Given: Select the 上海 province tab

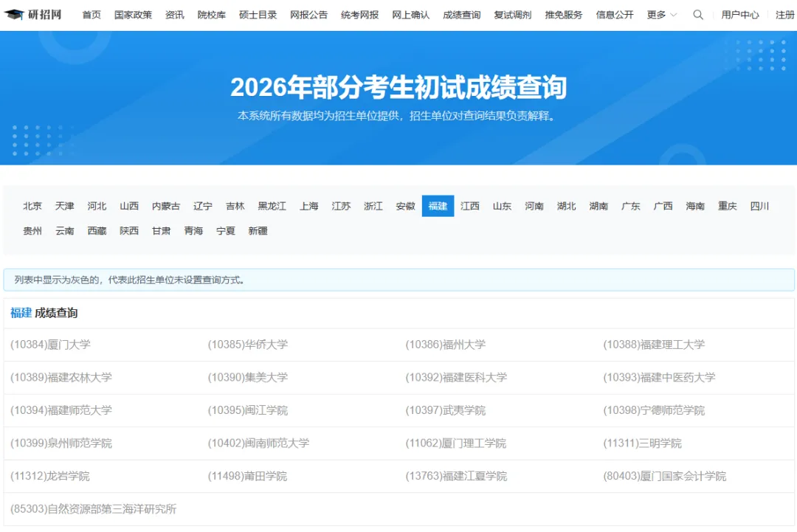Looking at the screenshot, I should point(309,206).
